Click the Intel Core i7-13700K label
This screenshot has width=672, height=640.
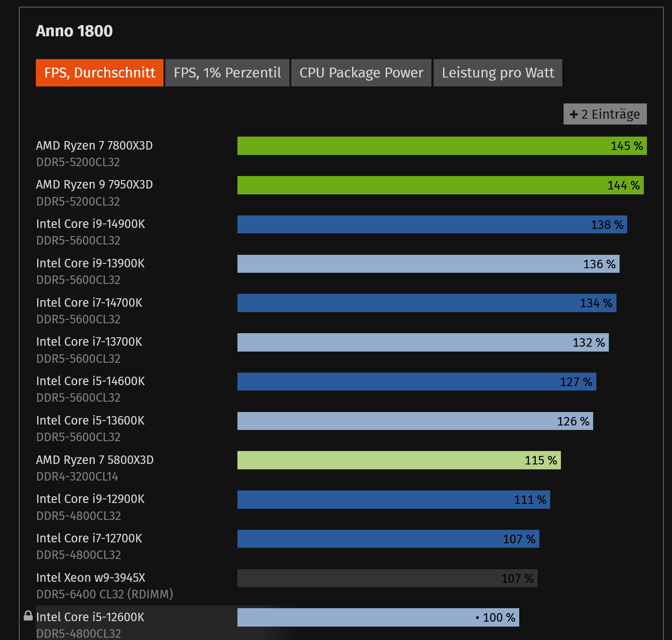tap(89, 342)
